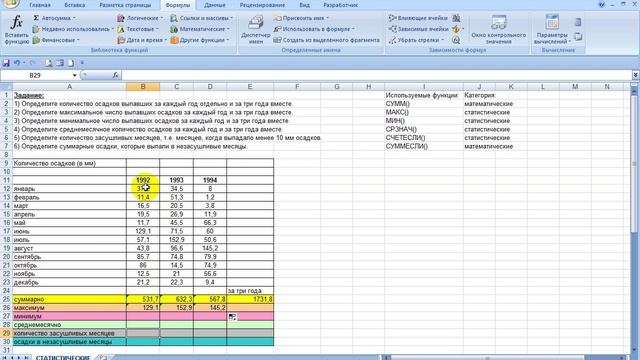640x360 pixels.
Task: Switch to the Вид tab
Action: pyautogui.click(x=304, y=5)
